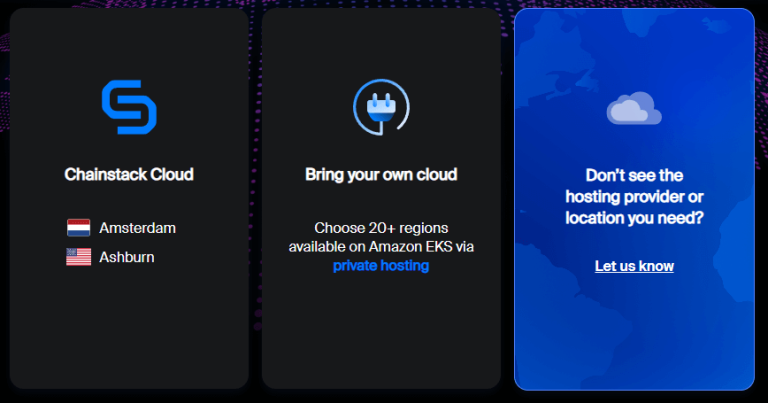
Task: Click the Chainstack Cloud heading
Action: (129, 174)
